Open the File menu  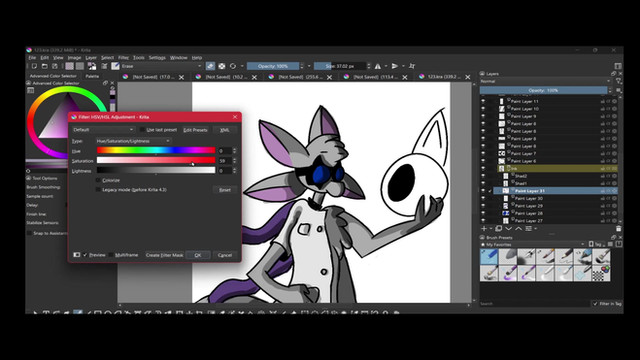pyautogui.click(x=32, y=58)
